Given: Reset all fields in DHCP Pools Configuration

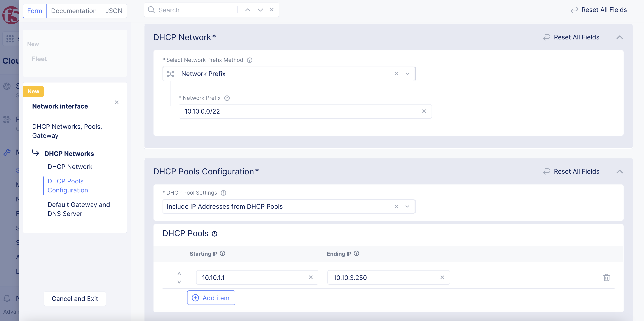Looking at the screenshot, I should point(571,171).
